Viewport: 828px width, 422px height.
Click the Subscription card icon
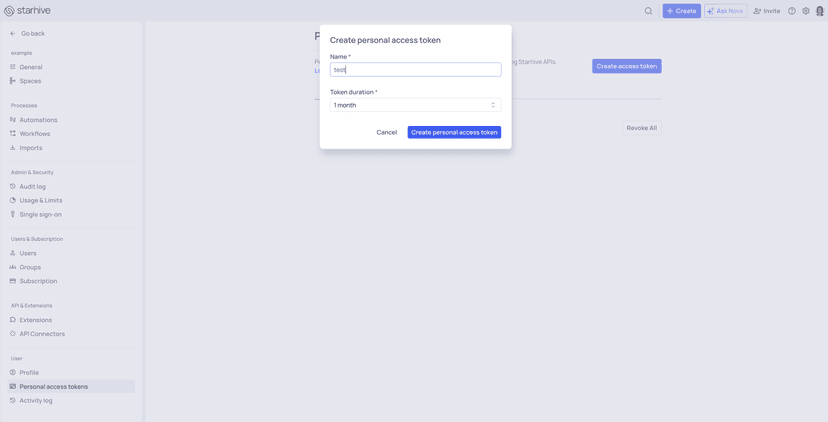pyautogui.click(x=13, y=281)
